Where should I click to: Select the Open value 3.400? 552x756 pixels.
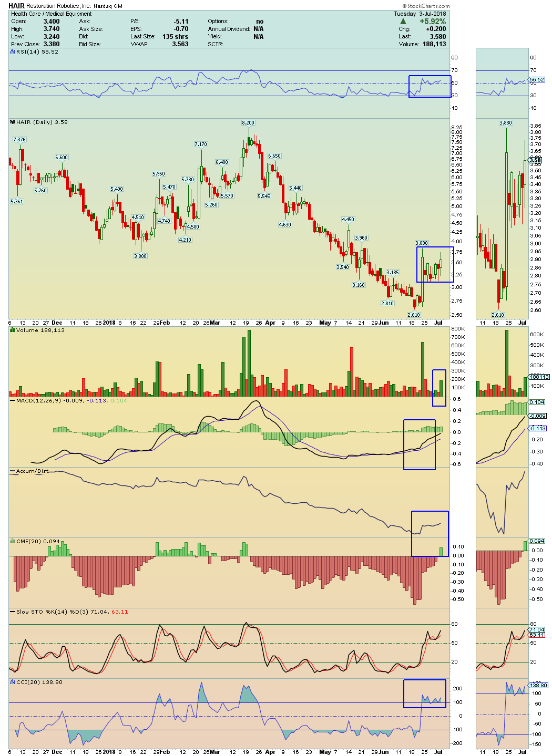[52, 22]
